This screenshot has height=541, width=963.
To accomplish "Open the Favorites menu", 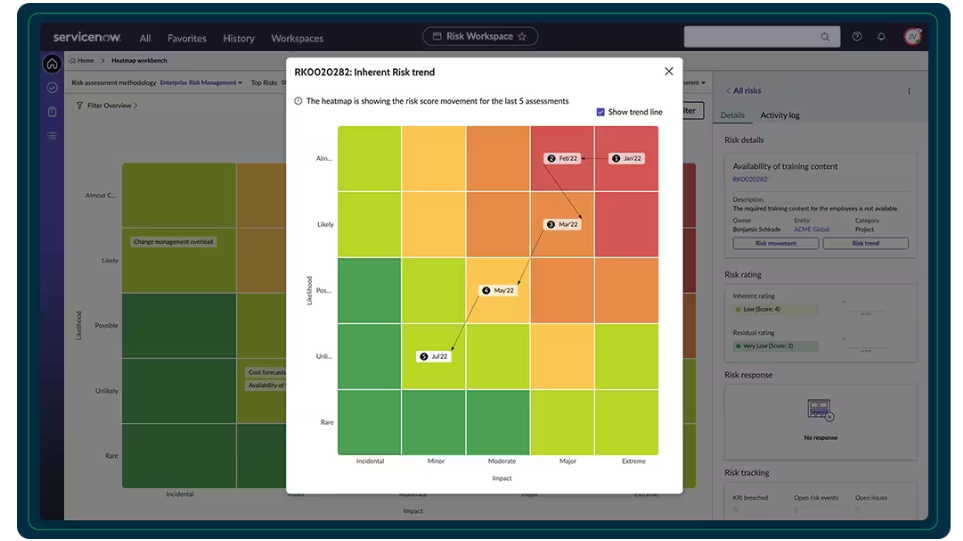I will tap(187, 38).
